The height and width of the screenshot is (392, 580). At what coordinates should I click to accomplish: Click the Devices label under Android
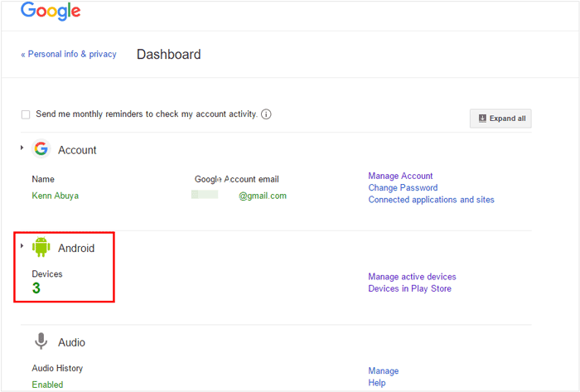[x=47, y=274]
